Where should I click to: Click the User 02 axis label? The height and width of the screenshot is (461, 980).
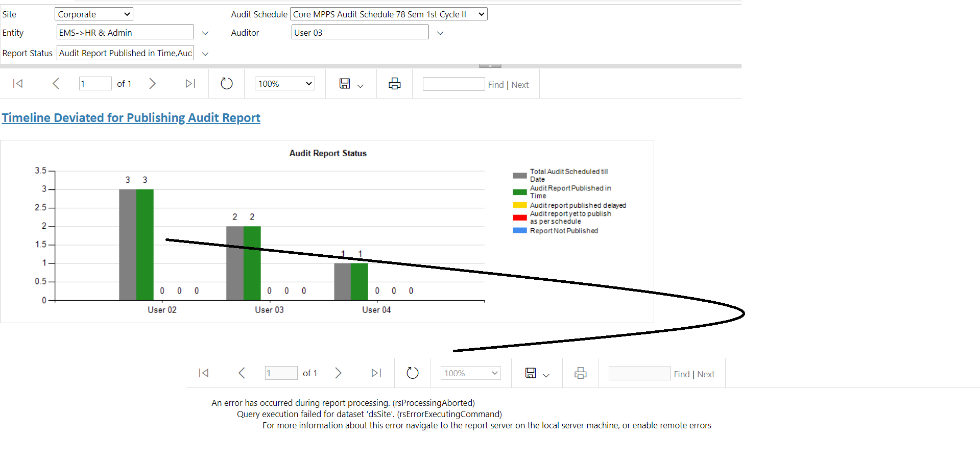(162, 310)
